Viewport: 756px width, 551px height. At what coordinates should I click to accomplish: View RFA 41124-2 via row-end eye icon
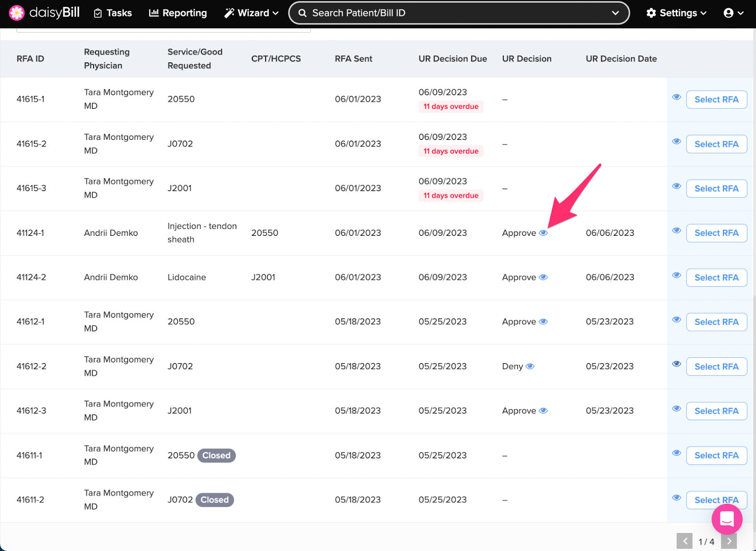click(x=677, y=275)
